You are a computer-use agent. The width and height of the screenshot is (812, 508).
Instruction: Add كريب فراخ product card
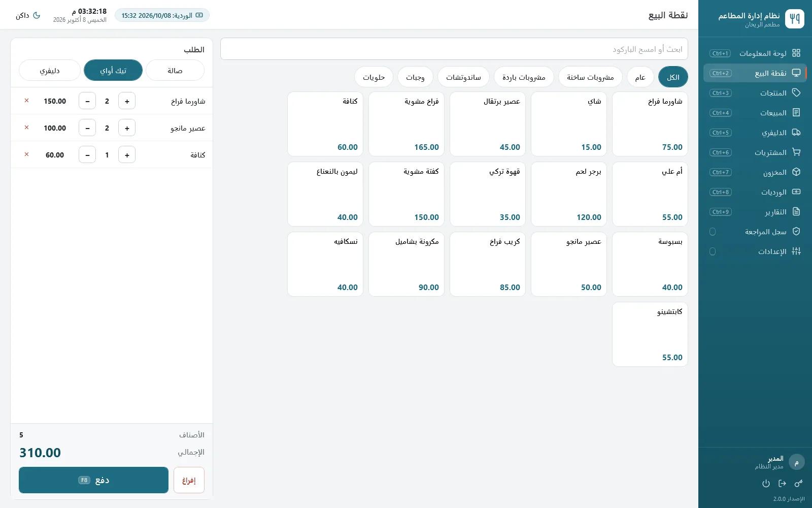tap(488, 264)
